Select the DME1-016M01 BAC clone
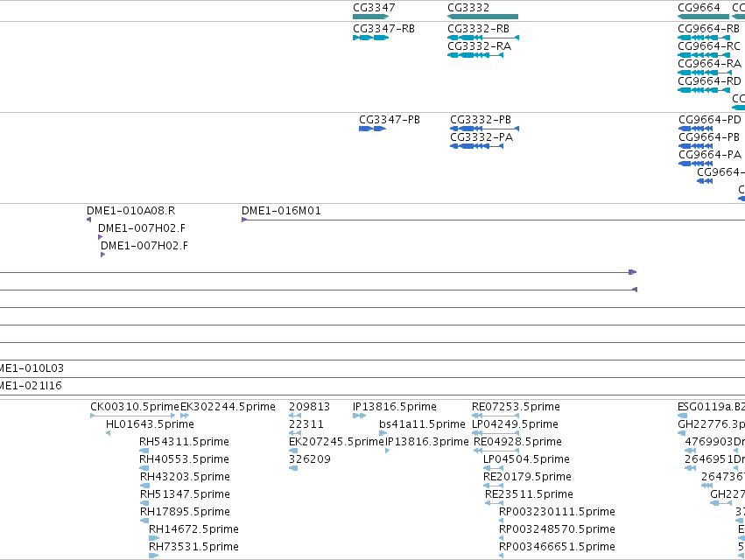The image size is (745, 560). tap(493, 220)
